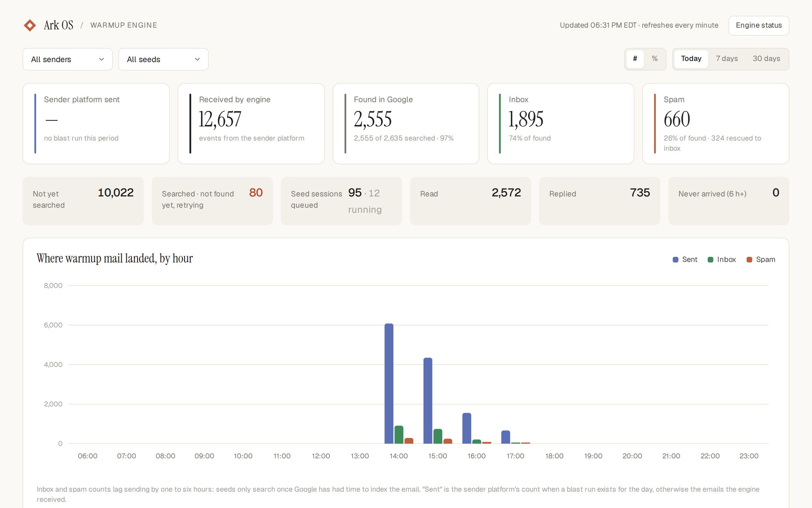Click the 14:00 green Inbox bar
The width and height of the screenshot is (812, 508).
(x=399, y=434)
